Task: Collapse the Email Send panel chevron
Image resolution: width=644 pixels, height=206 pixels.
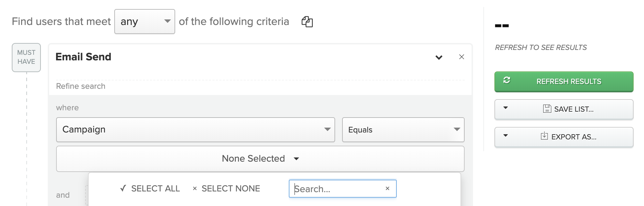Action: coord(439,57)
